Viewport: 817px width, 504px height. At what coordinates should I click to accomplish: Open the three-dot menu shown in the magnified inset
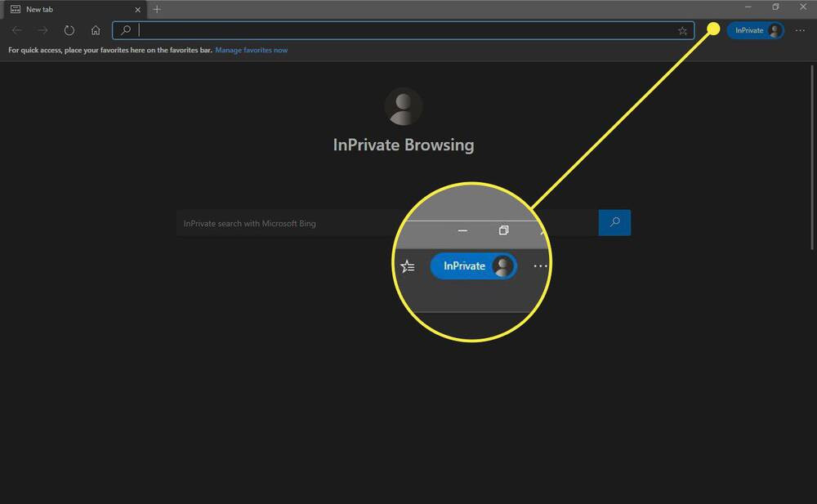[x=540, y=265]
